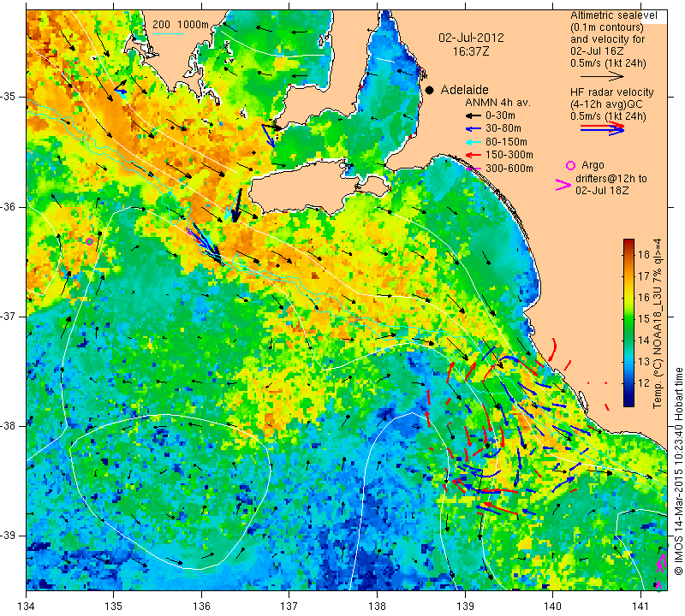The width and height of the screenshot is (685, 616).
Task: Click the black 0-30m arrow in ANMN legend
Action: (x=473, y=115)
